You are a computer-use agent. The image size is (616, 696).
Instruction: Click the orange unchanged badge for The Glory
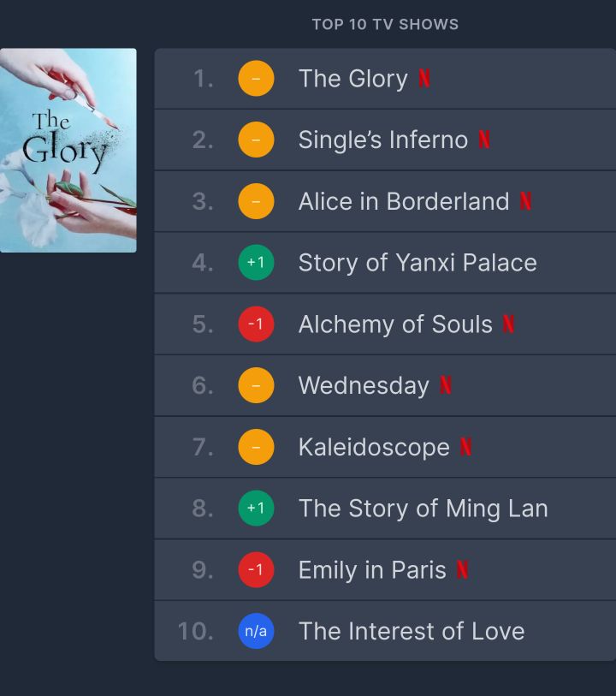click(256, 79)
